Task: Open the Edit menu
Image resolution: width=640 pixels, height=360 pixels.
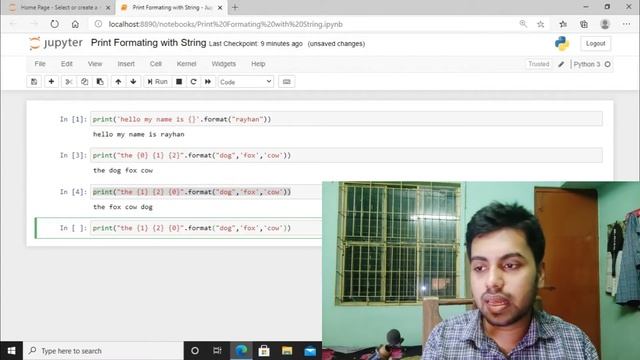Action: pos(67,64)
